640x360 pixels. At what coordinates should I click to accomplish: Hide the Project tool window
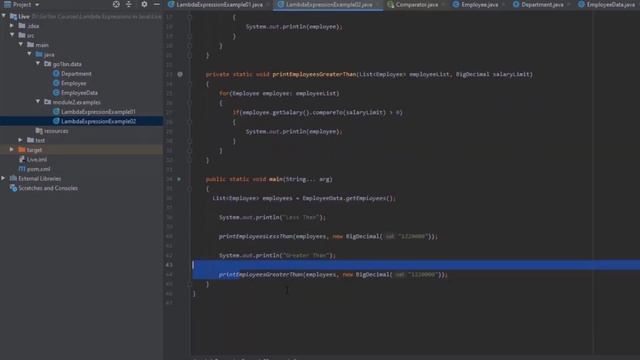coord(157,4)
